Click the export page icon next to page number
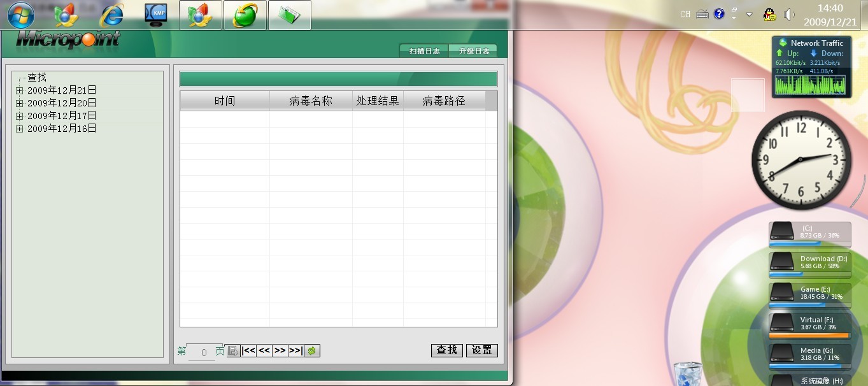Viewport: 868px width, 386px height. tap(233, 350)
